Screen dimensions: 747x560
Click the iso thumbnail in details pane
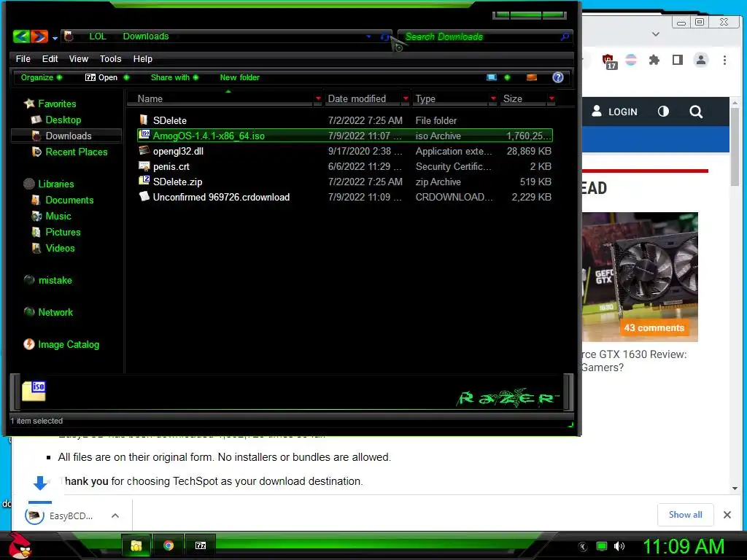tap(34, 391)
